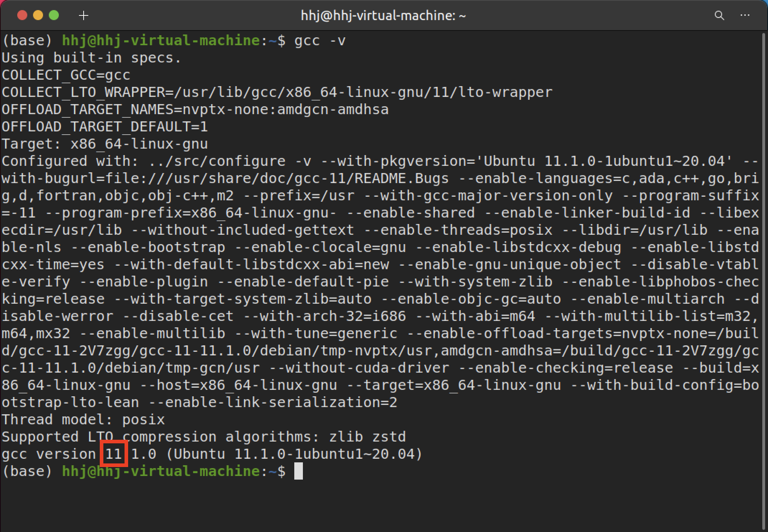Screen dimensions: 768x532
Task: Click the green hostname in the first prompt
Action: pos(161,41)
